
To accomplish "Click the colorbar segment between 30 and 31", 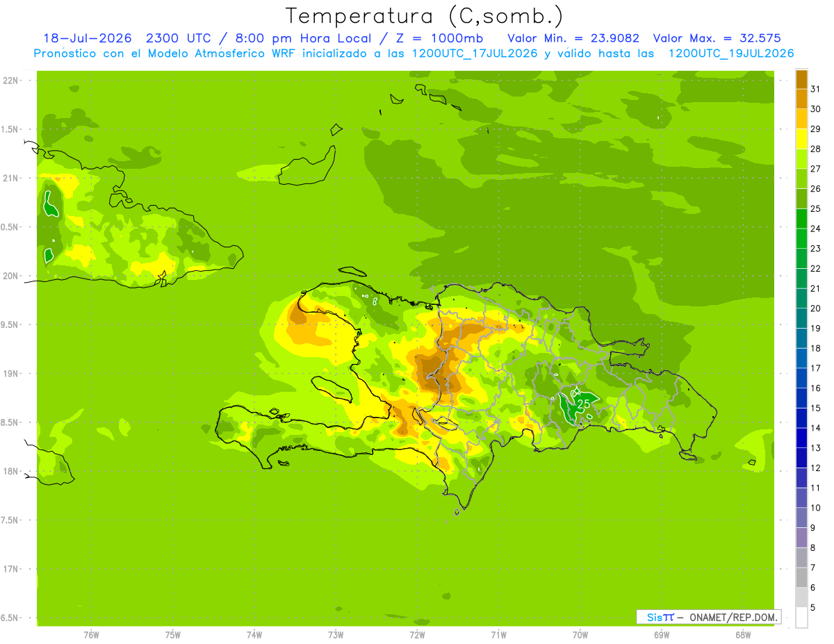I will pos(801,99).
